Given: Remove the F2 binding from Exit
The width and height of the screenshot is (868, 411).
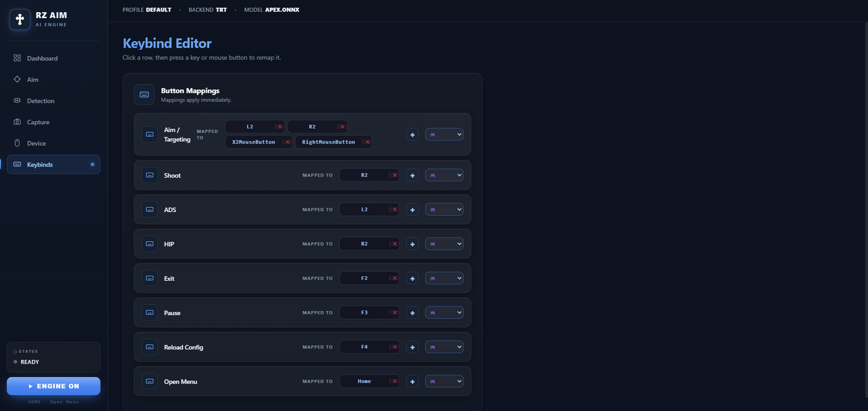Looking at the screenshot, I should point(394,278).
